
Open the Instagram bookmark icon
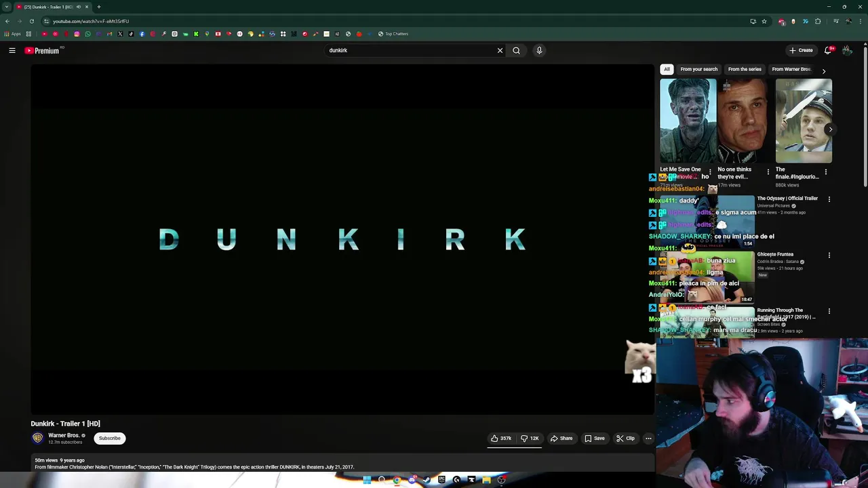pyautogui.click(x=77, y=34)
